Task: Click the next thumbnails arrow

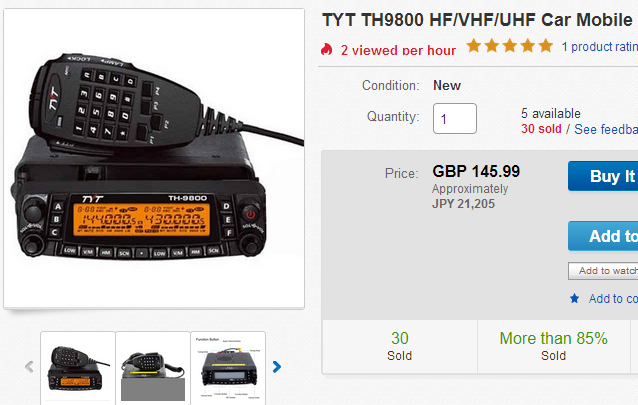Action: tap(277, 367)
